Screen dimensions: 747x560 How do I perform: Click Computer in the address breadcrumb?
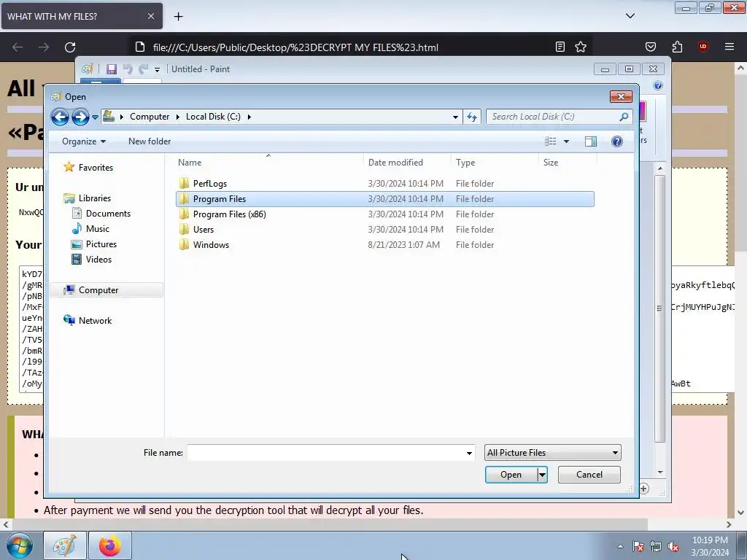click(149, 117)
